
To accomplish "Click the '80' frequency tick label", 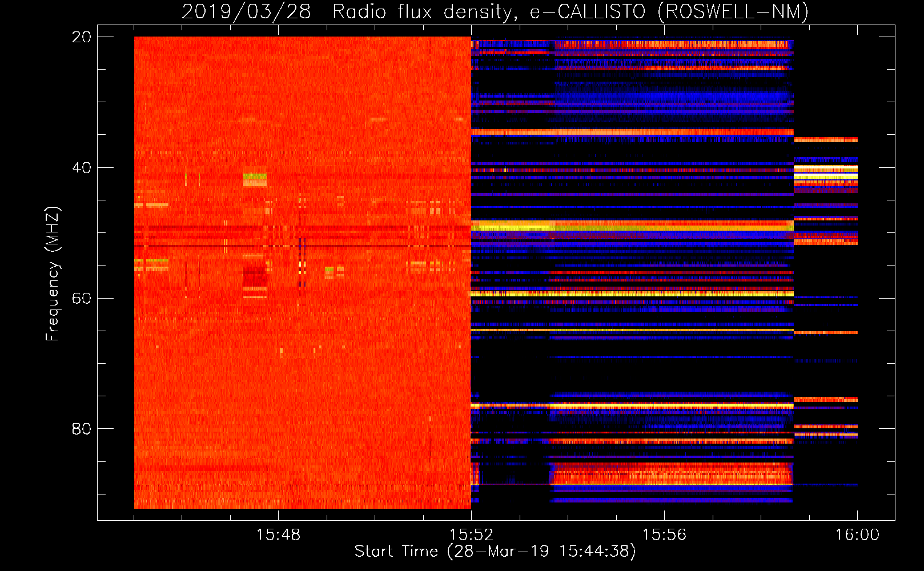I will click(82, 429).
